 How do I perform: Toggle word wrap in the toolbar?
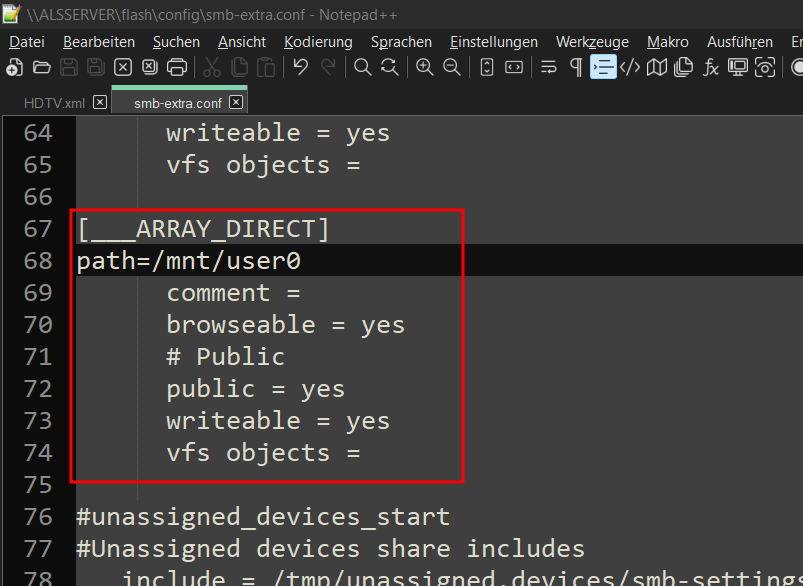548,67
